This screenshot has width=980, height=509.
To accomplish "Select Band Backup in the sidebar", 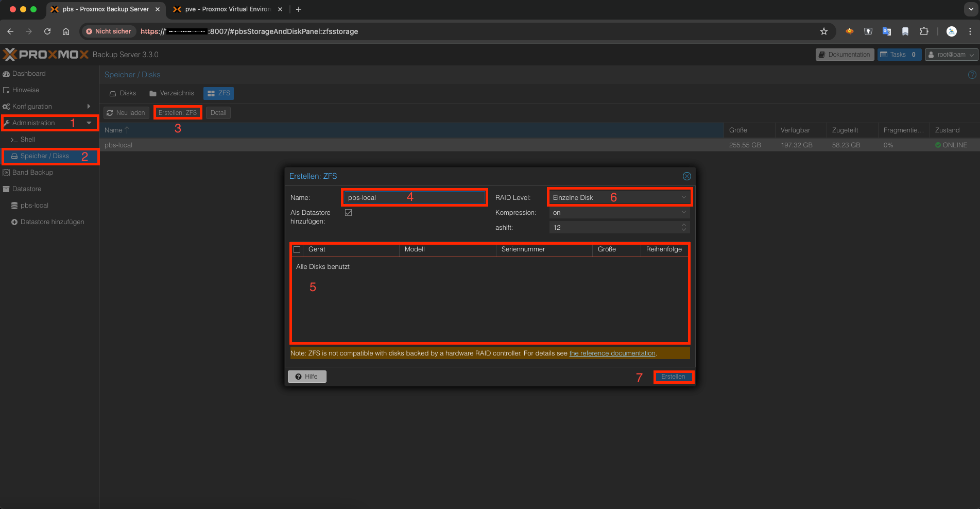I will pyautogui.click(x=32, y=172).
